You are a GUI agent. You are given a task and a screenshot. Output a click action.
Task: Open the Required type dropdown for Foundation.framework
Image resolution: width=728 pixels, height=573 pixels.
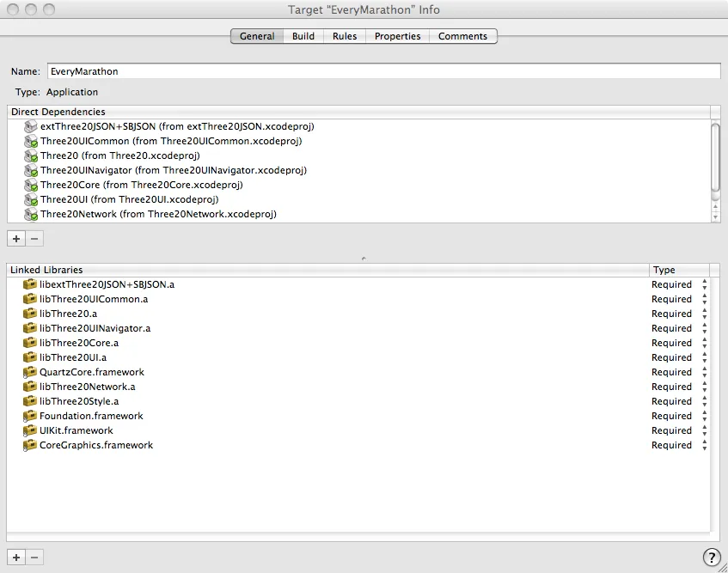tap(705, 416)
